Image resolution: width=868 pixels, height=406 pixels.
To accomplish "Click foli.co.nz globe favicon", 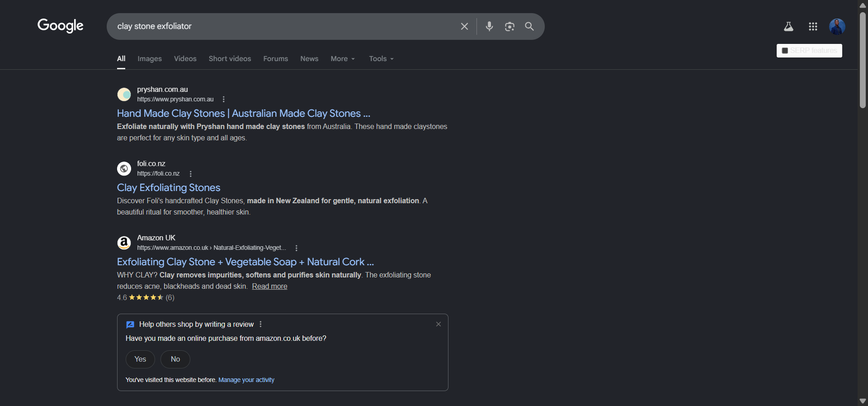I will (124, 168).
